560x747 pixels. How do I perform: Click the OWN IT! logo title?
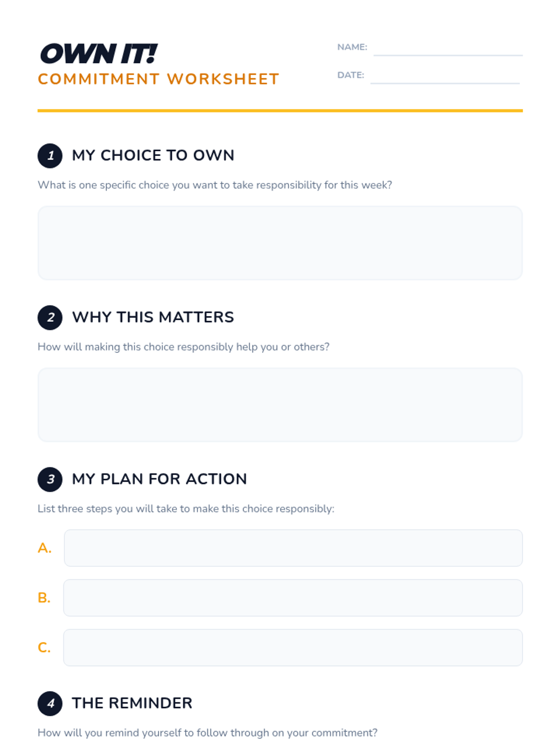pos(99,54)
